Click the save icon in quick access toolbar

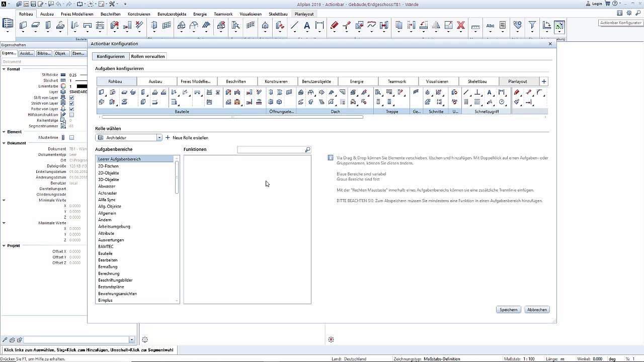coord(33,4)
